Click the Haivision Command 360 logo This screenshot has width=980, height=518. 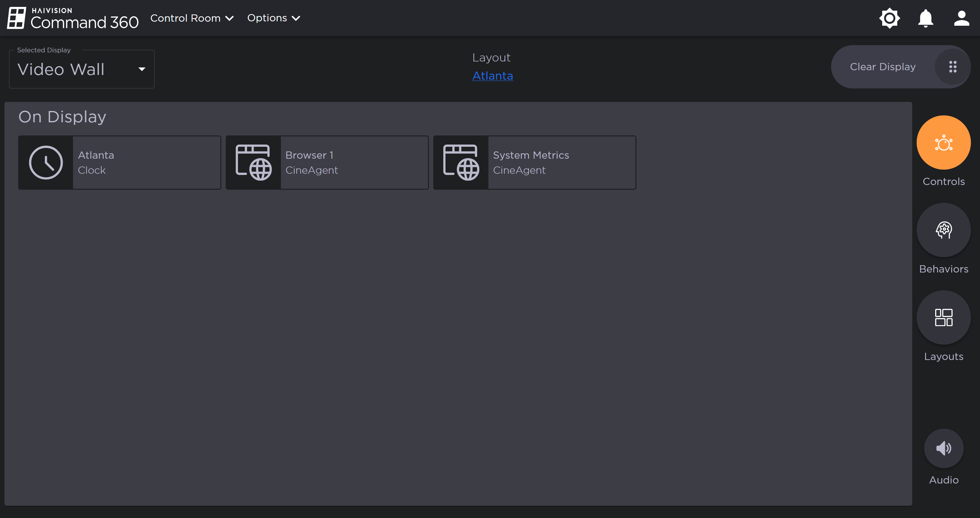pos(73,18)
